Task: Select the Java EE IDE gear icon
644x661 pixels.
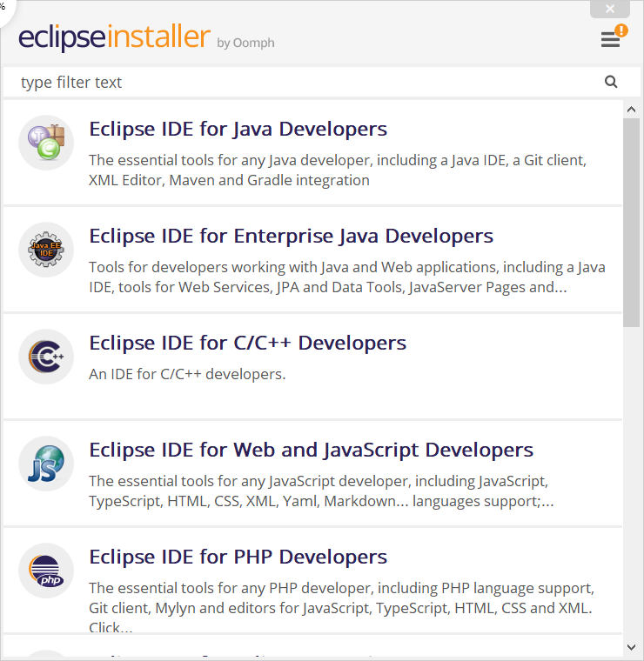Action: tap(46, 250)
